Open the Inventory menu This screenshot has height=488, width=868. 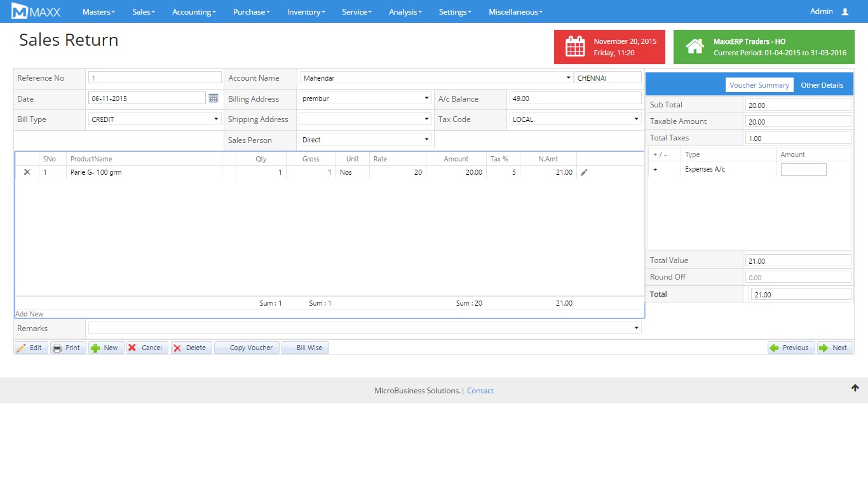306,12
